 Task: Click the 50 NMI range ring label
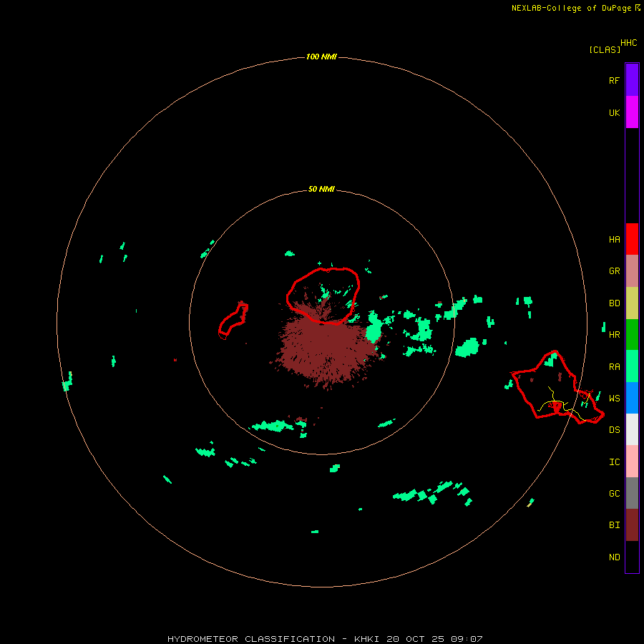(321, 190)
